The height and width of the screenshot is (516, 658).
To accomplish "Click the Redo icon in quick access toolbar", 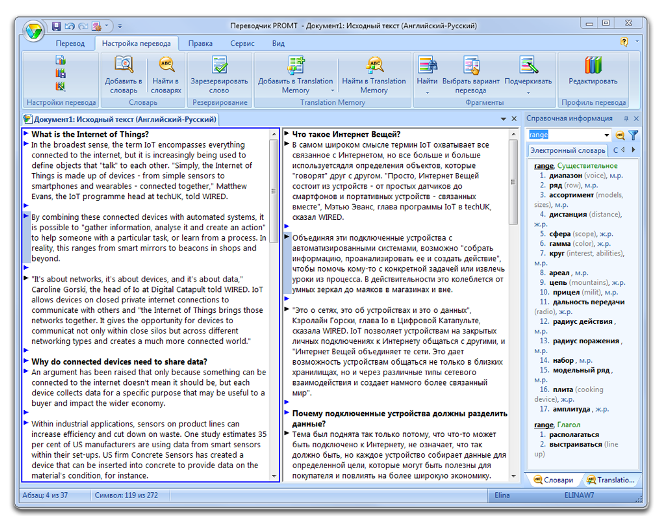I will [x=83, y=26].
